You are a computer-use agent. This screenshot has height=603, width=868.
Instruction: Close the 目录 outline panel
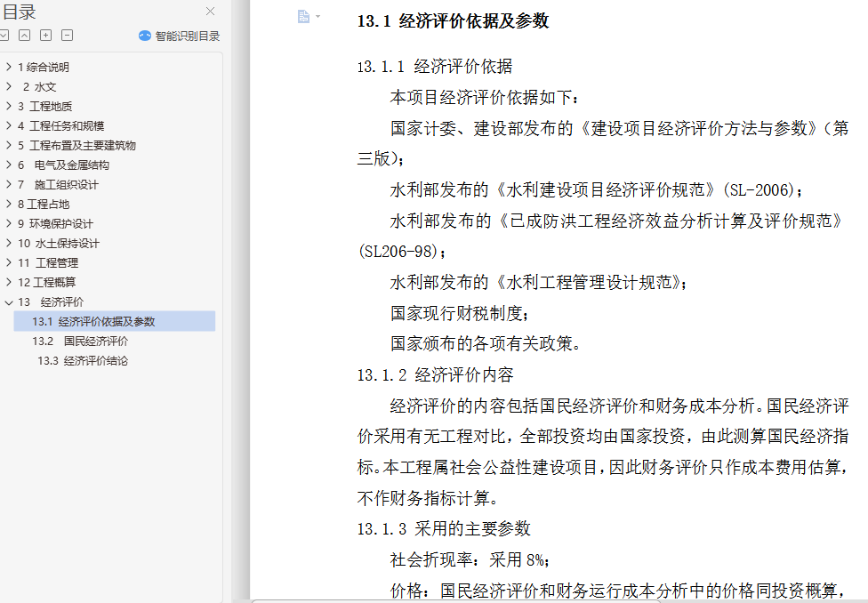click(x=211, y=11)
